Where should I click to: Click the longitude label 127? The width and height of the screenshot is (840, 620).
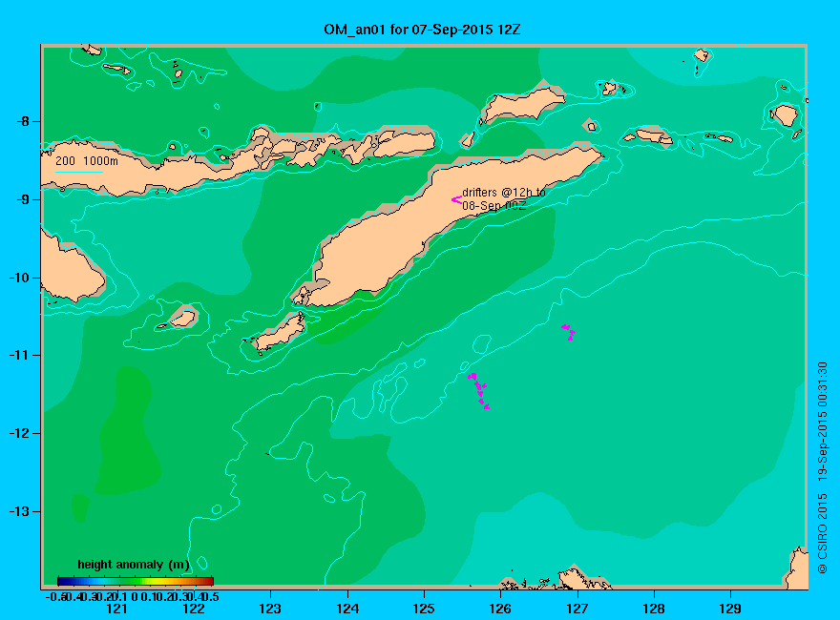pyautogui.click(x=577, y=609)
